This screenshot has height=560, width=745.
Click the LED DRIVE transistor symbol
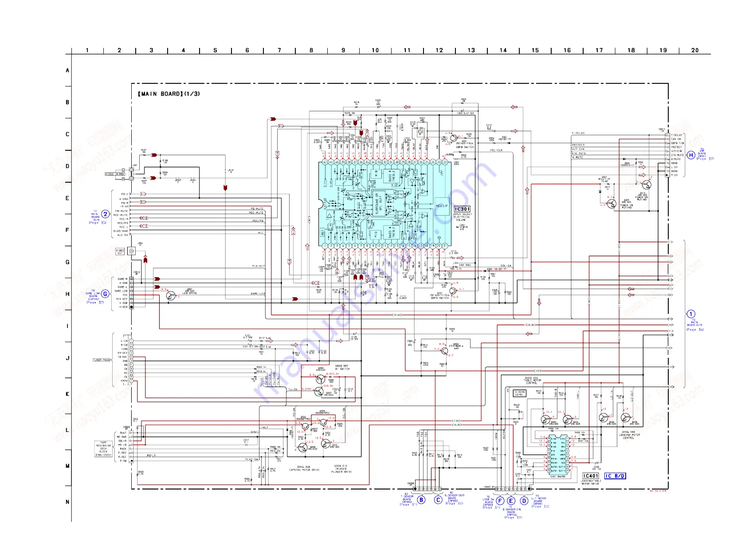pos(170,295)
